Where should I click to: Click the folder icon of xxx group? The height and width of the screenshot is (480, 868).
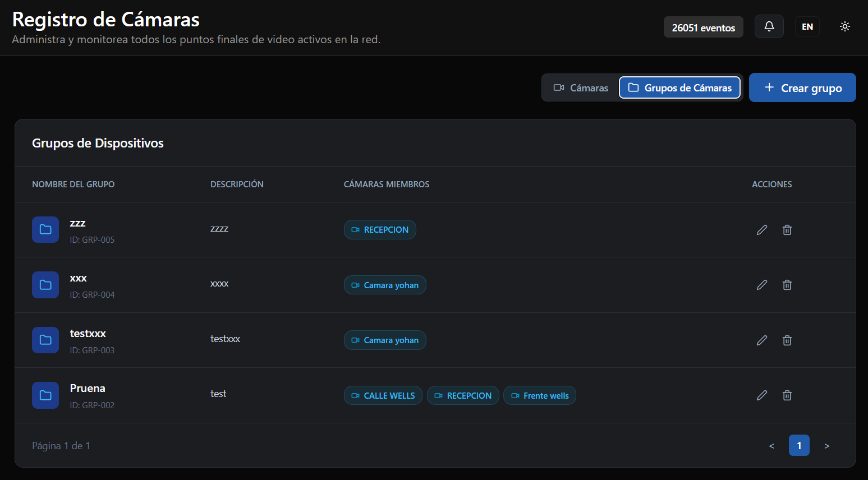[45, 285]
